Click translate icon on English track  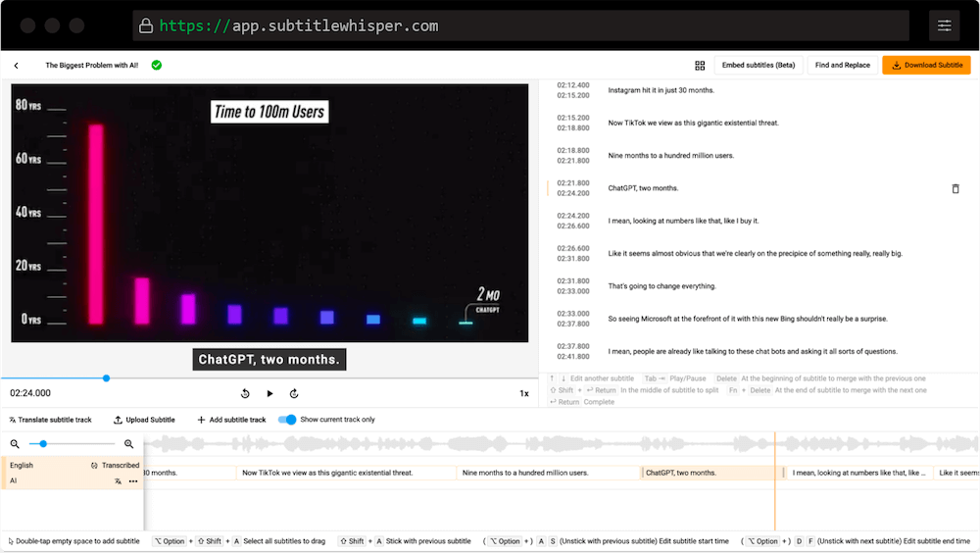pos(119,481)
